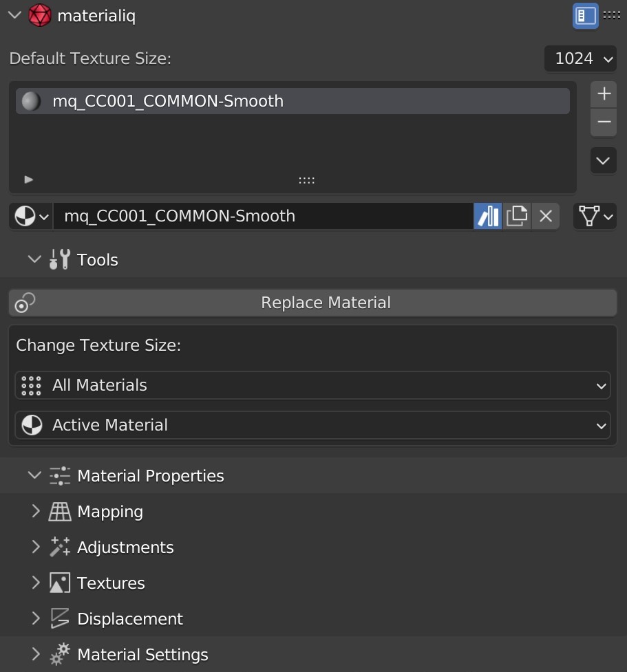The width and height of the screenshot is (627, 672).
Task: Open the Default Texture Size 1024 dropdown
Action: pyautogui.click(x=580, y=58)
